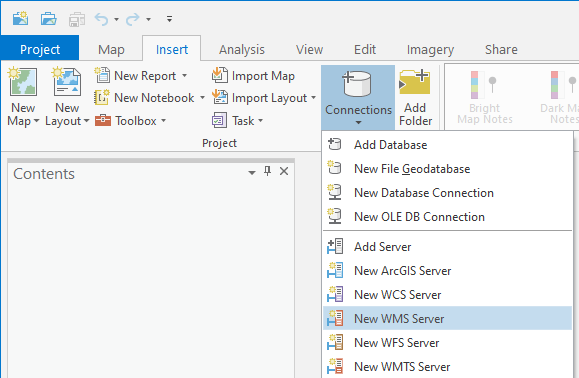579x378 pixels.
Task: Click the Redo arrow icon
Action: point(133,19)
